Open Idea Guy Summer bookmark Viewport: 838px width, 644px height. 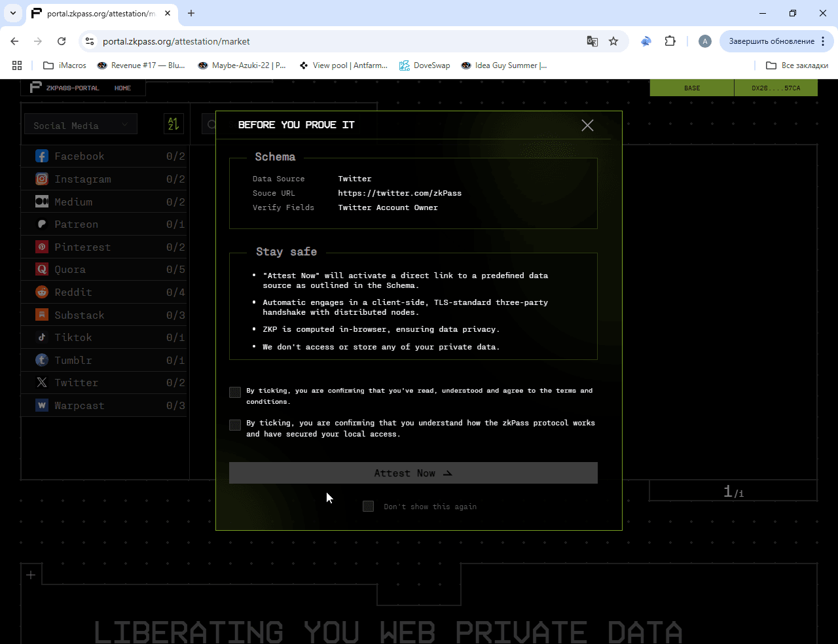(504, 65)
